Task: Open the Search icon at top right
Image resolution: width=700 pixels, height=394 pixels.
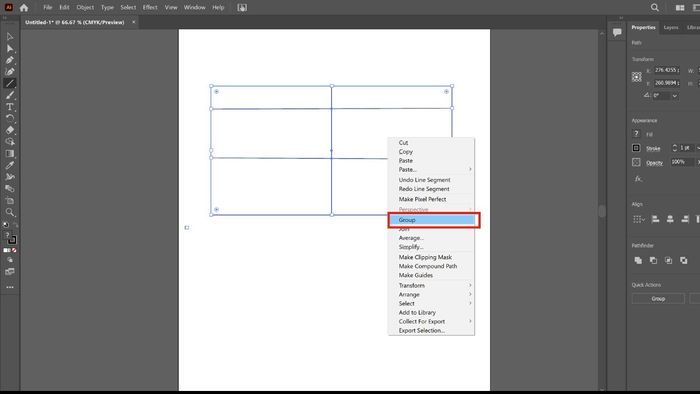Action: pyautogui.click(x=654, y=8)
